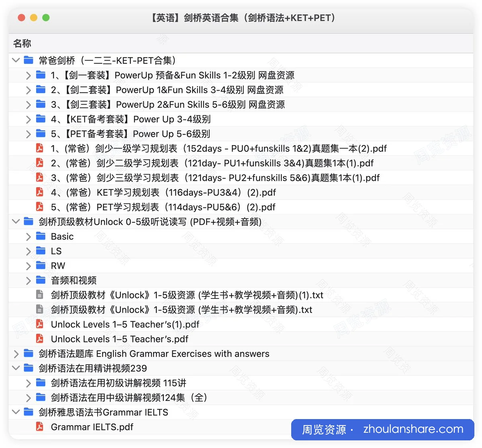Expand the Basic folder chevron
Image resolution: width=482 pixels, height=448 pixels.
pyautogui.click(x=28, y=237)
